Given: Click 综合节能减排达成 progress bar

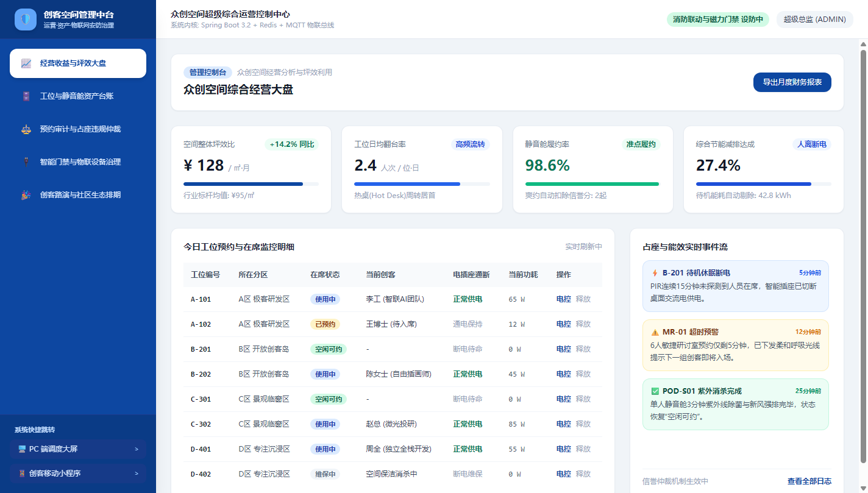Looking at the screenshot, I should [x=764, y=184].
